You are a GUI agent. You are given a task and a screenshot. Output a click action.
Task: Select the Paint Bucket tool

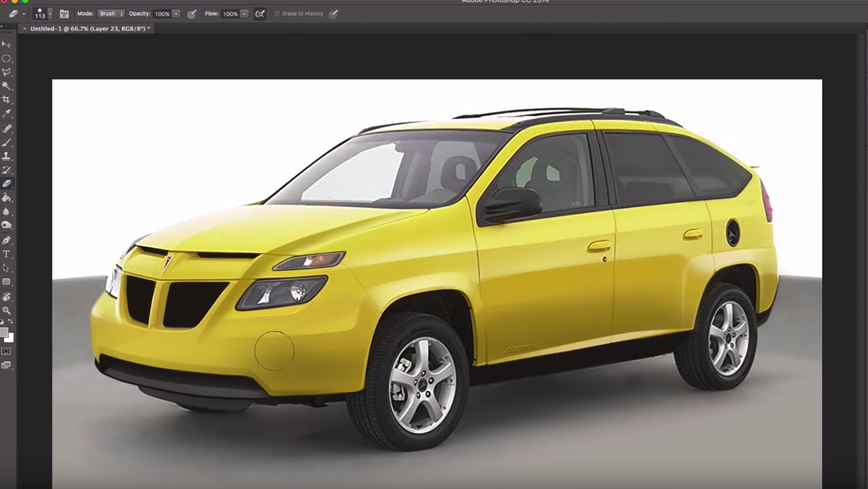(x=6, y=198)
